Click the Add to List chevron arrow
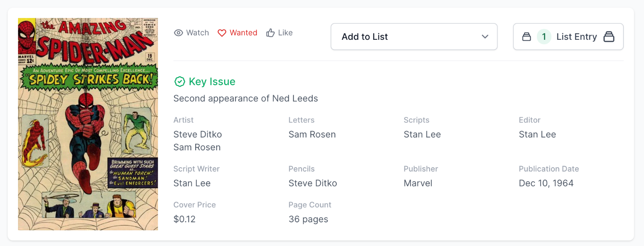This screenshot has width=644, height=246. coord(485,37)
